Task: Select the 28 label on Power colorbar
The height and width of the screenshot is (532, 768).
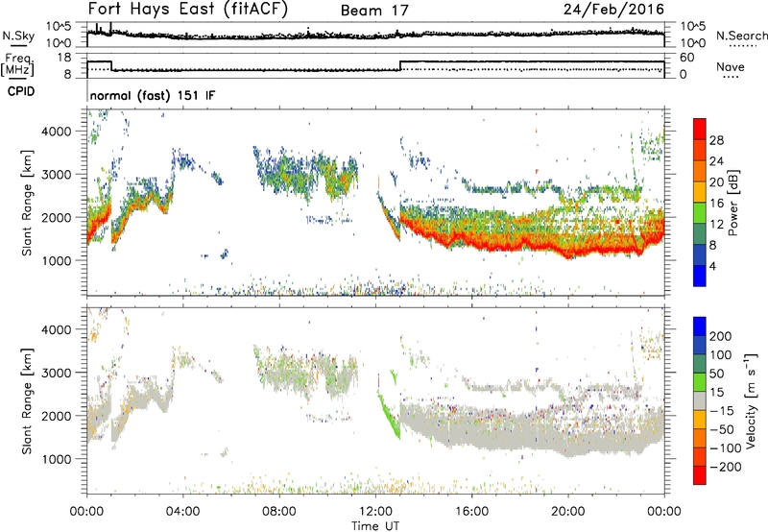Action: (716, 140)
